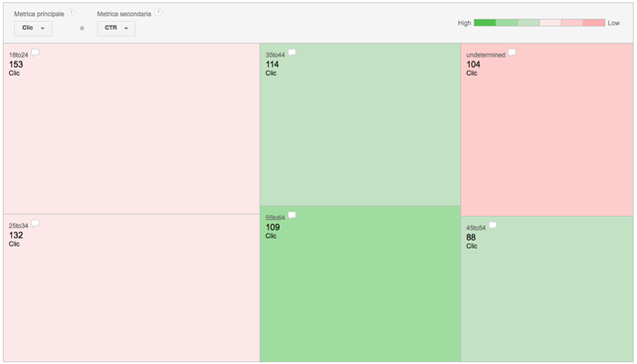Click the 109 clicks value
Screen dimensions: 637x364
273,227
